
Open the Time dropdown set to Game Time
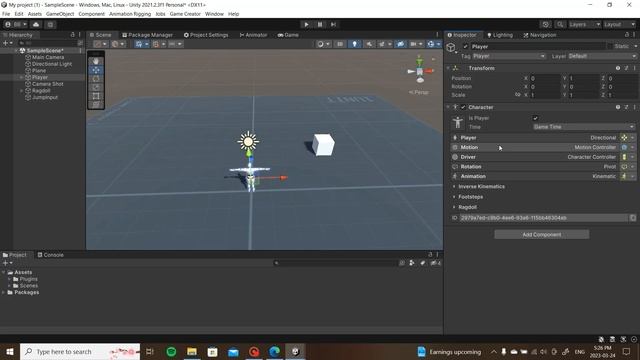pos(584,127)
